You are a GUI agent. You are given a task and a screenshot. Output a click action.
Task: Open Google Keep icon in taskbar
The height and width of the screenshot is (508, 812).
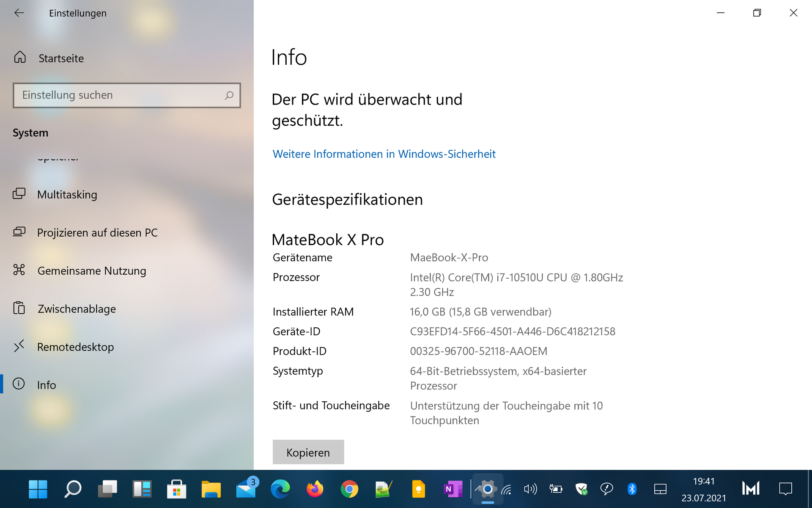click(x=419, y=489)
